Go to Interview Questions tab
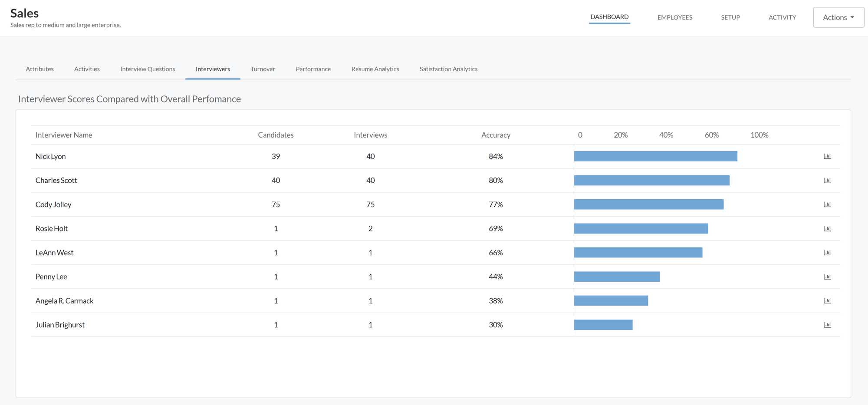 [x=148, y=69]
